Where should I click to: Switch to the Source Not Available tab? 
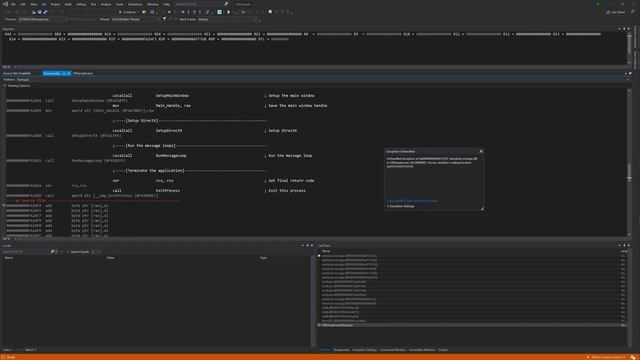(17, 73)
